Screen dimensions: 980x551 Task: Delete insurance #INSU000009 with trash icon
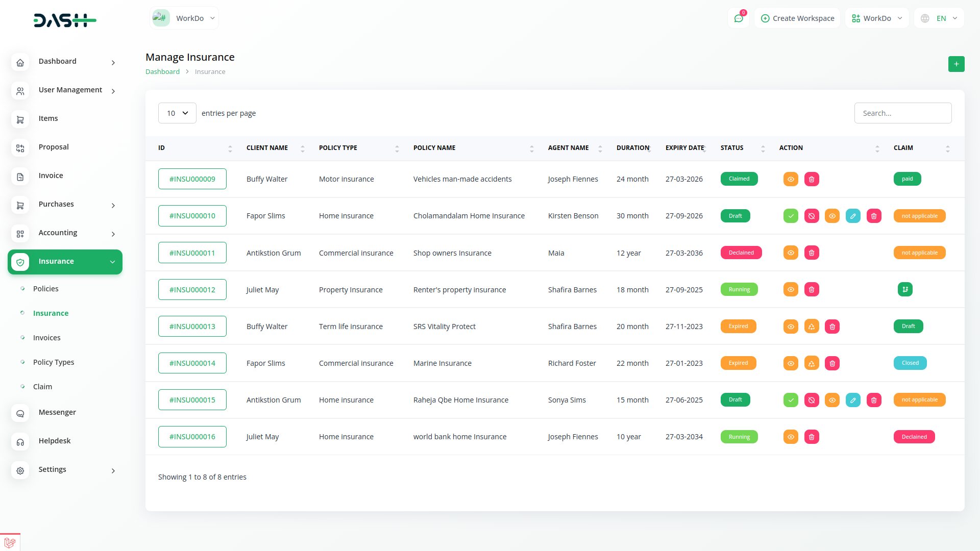(812, 179)
